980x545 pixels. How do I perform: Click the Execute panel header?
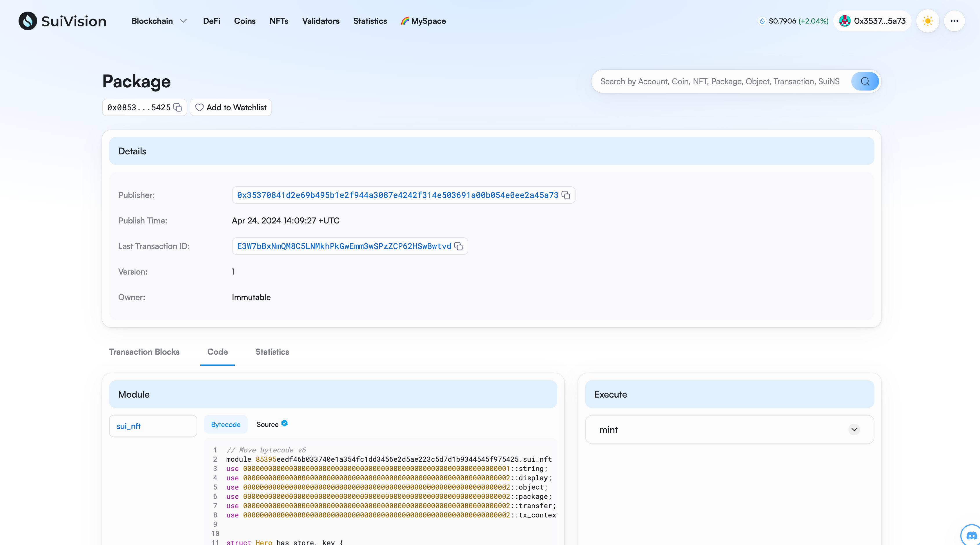pos(729,394)
